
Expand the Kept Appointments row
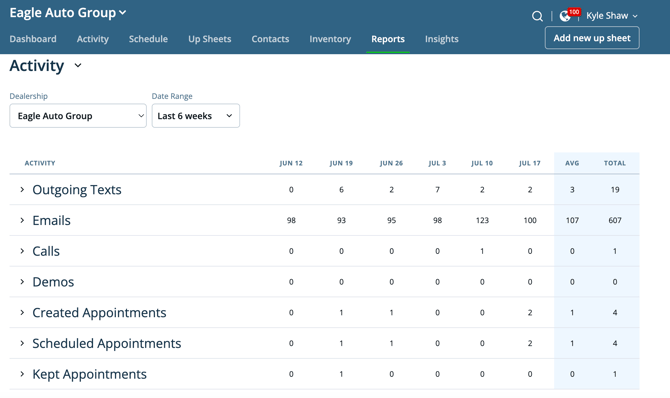click(22, 374)
